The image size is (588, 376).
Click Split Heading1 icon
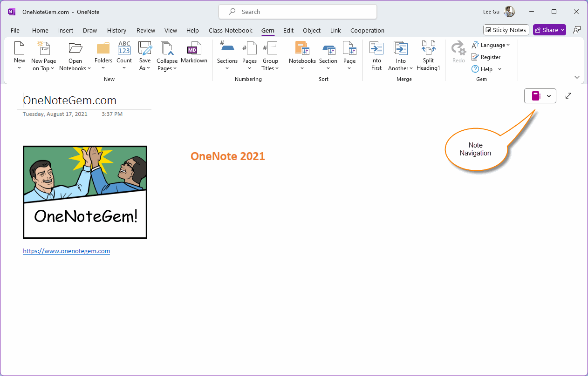[428, 48]
